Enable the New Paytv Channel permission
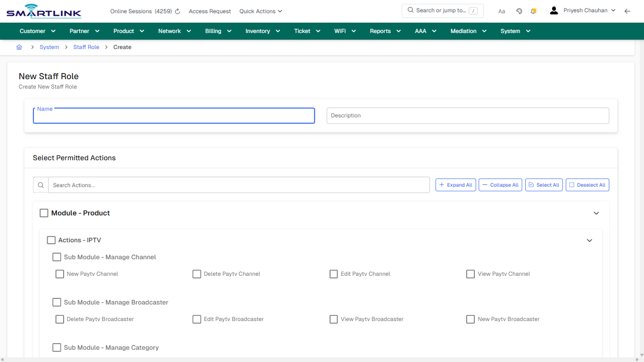 (x=59, y=274)
